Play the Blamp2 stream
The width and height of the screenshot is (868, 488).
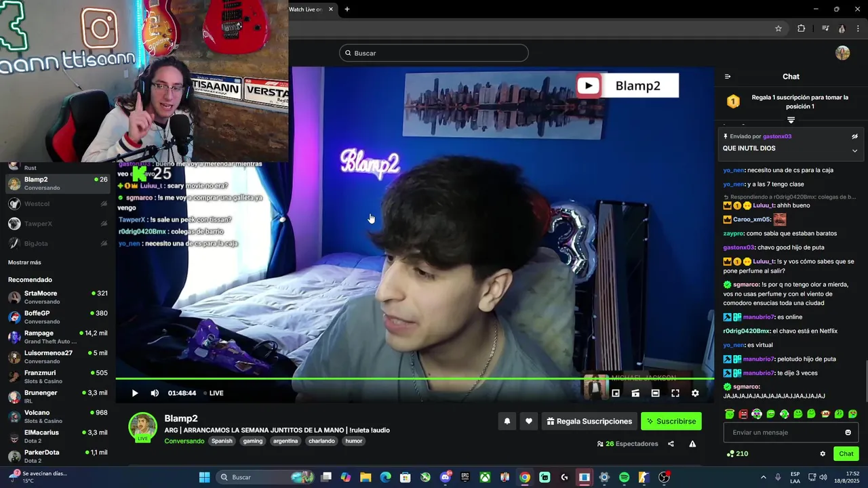(135, 393)
